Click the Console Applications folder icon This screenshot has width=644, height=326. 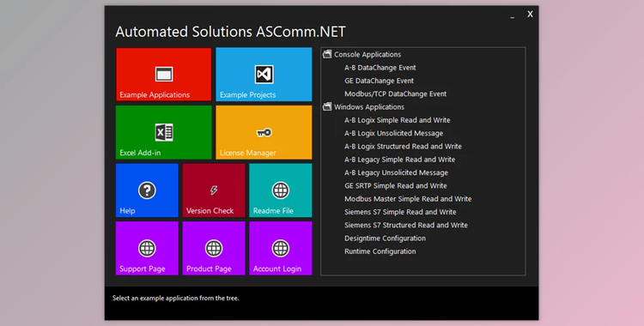(x=327, y=54)
